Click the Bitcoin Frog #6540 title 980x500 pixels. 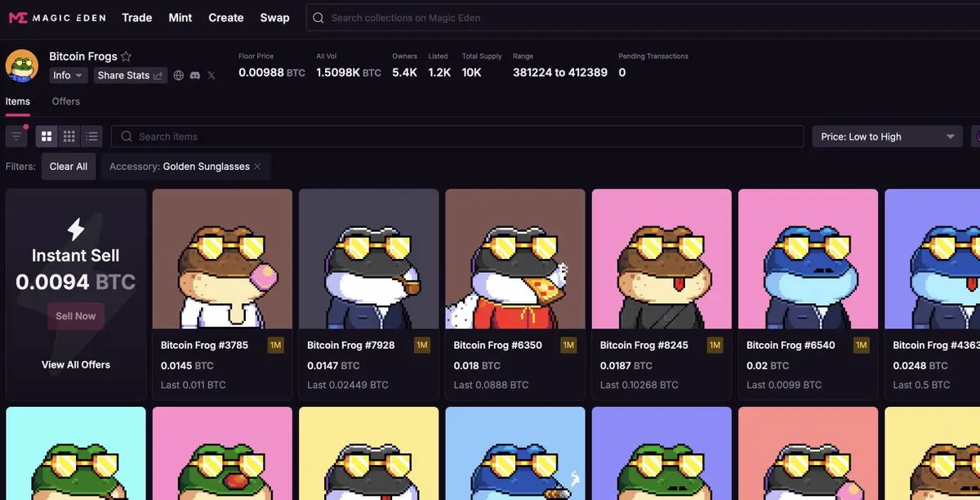[791, 346]
